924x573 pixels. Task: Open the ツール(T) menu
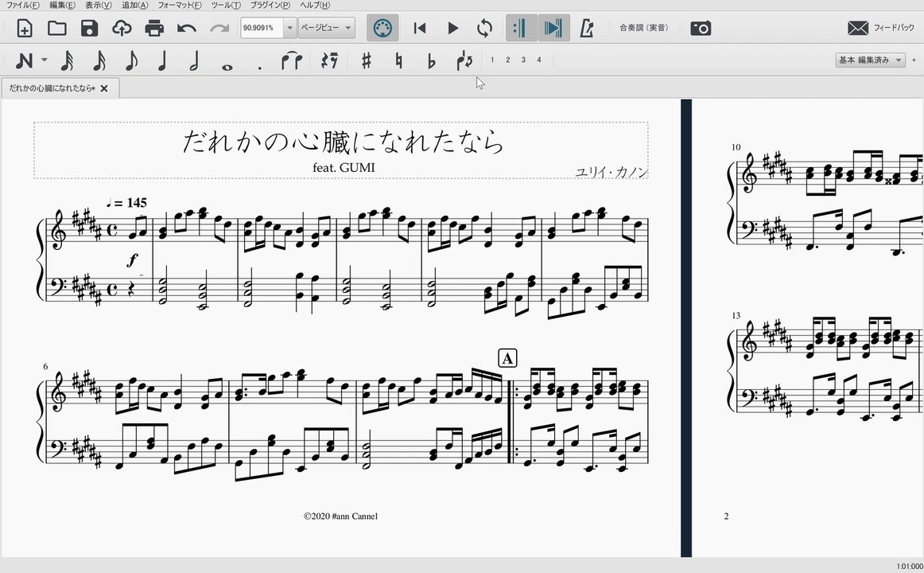coord(226,5)
